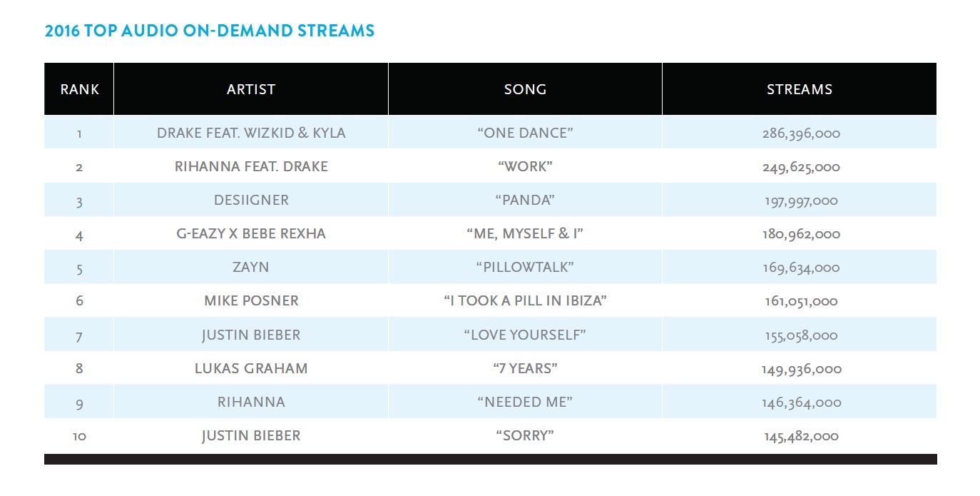Select the Desiigner artist cell
Screen dimensions: 980x496
coord(251,200)
